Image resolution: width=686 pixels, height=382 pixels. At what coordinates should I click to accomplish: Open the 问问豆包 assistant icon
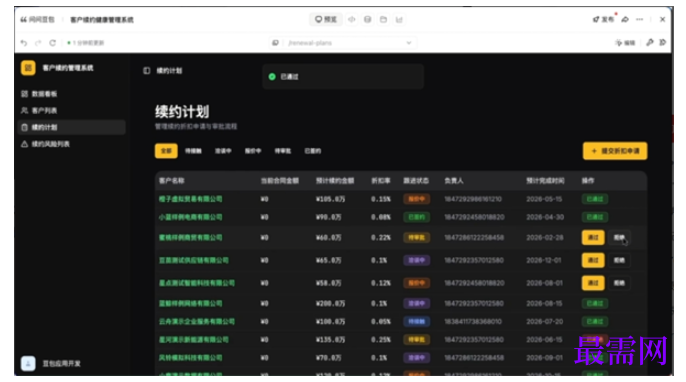pos(24,20)
